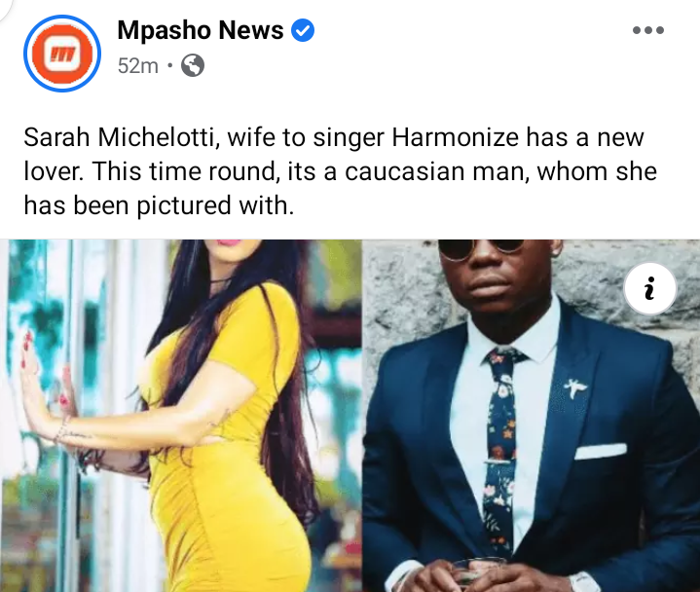Viewport: 700px width, 592px height.
Task: Open the three-dot post options menu
Action: point(648,30)
